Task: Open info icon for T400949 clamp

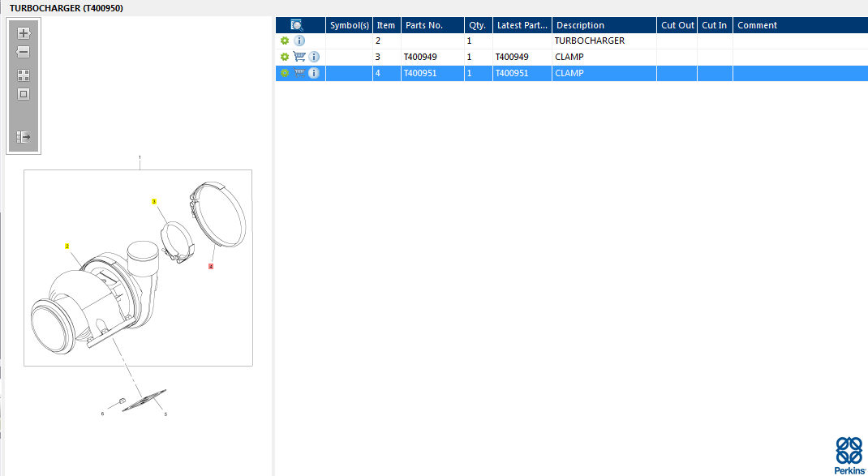Action: pos(314,57)
